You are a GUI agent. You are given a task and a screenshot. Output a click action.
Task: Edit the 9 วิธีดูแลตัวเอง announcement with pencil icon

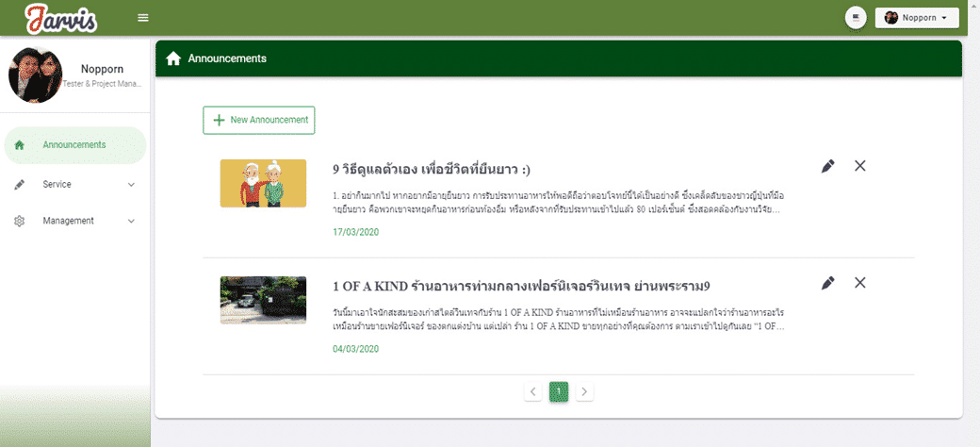pyautogui.click(x=827, y=166)
